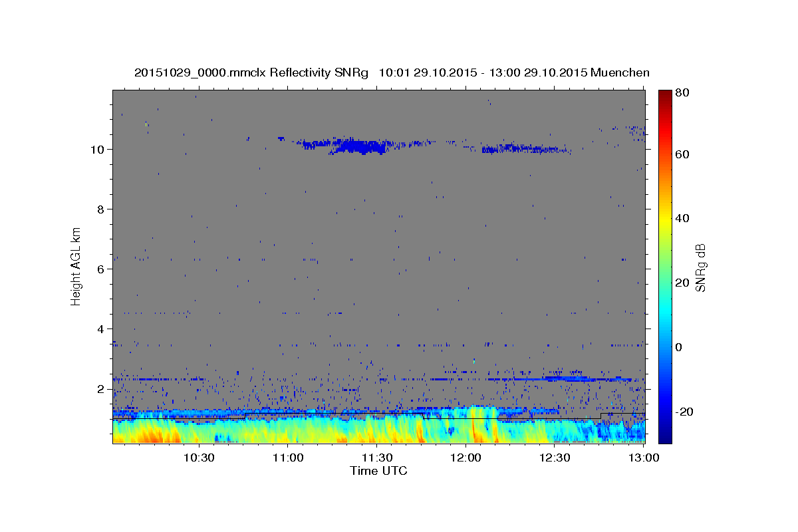Click the 'Height AGL km' axis label

tap(76, 265)
